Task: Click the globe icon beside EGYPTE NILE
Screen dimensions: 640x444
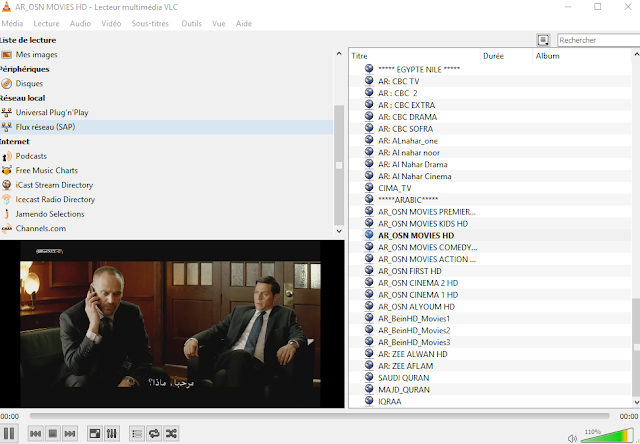Action: (x=369, y=69)
